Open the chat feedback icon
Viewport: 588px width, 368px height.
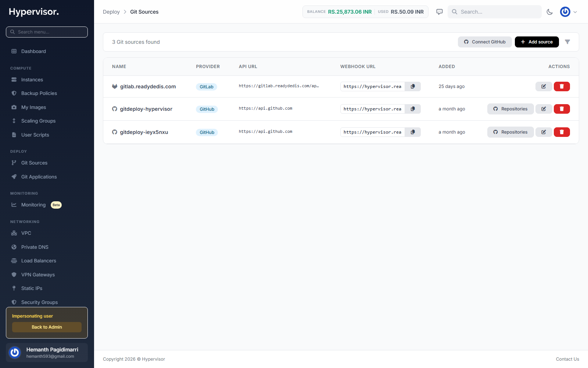[x=440, y=12]
